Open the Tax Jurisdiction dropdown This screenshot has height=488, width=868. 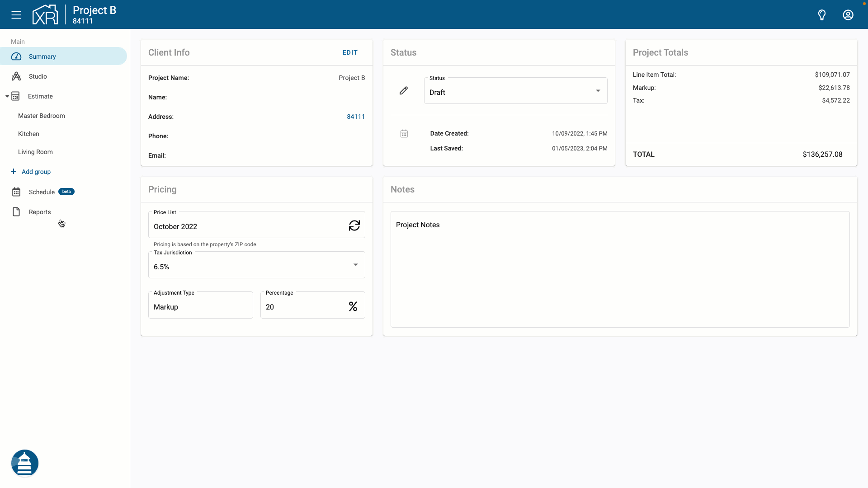coord(355,265)
